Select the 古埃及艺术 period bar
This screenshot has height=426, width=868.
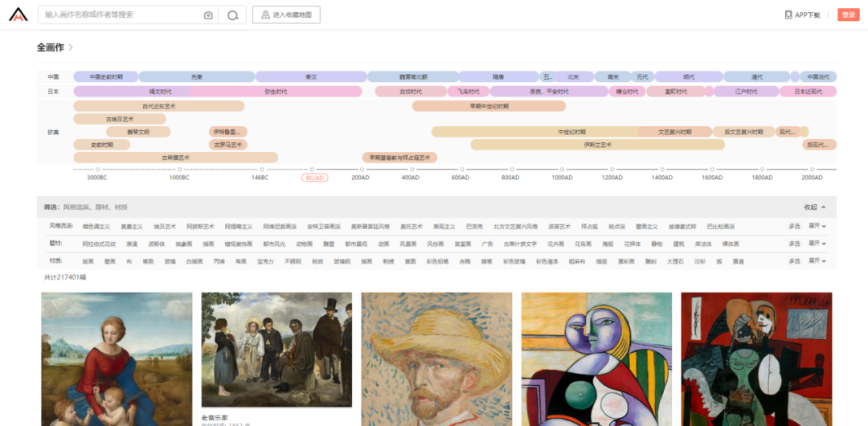pos(120,118)
